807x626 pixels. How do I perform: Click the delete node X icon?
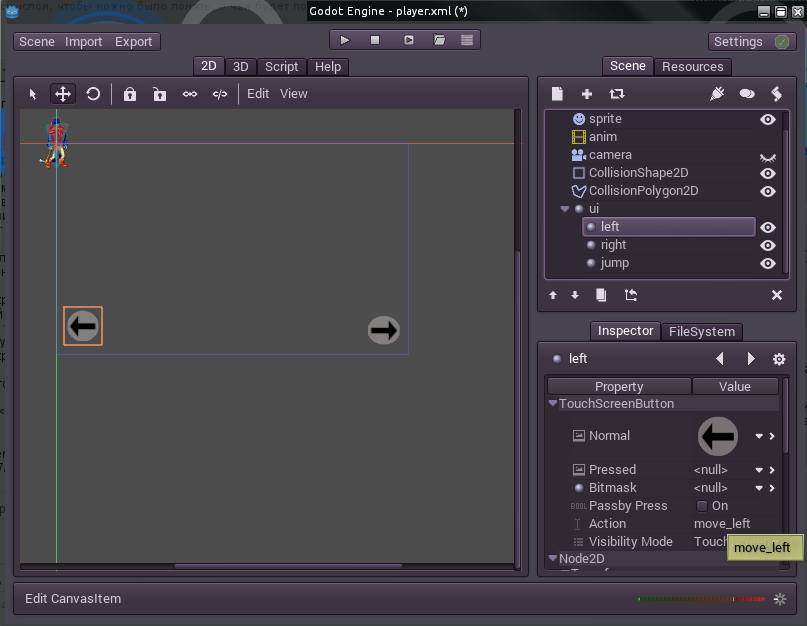pos(776,295)
